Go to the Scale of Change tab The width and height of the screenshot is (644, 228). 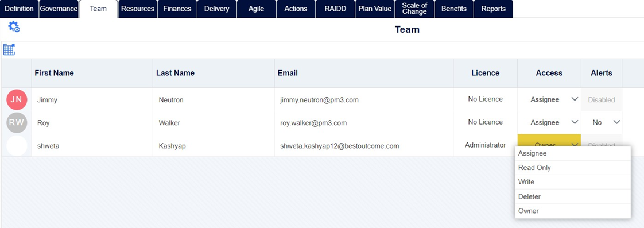point(414,9)
